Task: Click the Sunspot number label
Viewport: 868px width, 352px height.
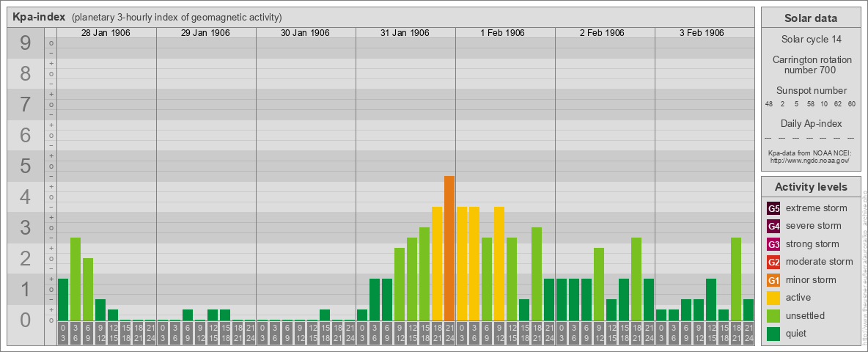Action: click(x=811, y=90)
